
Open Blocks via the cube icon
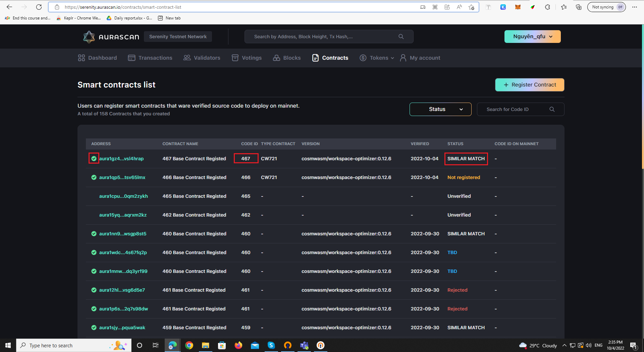point(277,58)
